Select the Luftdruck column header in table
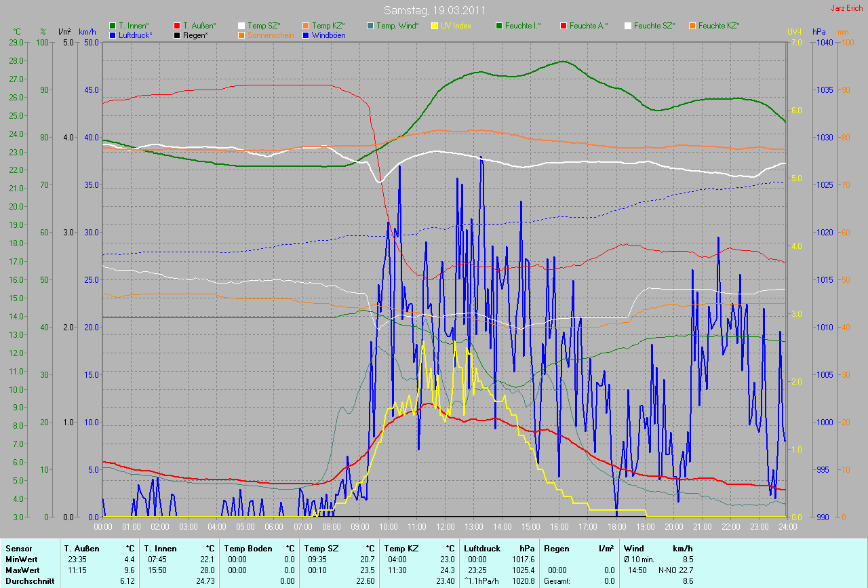This screenshot has height=588, width=868. tap(482, 548)
